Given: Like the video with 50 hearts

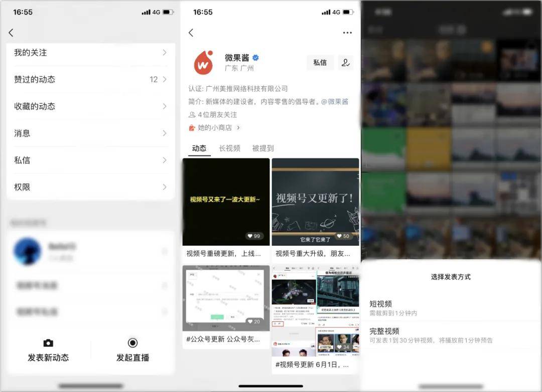Looking at the screenshot, I should [x=338, y=236].
